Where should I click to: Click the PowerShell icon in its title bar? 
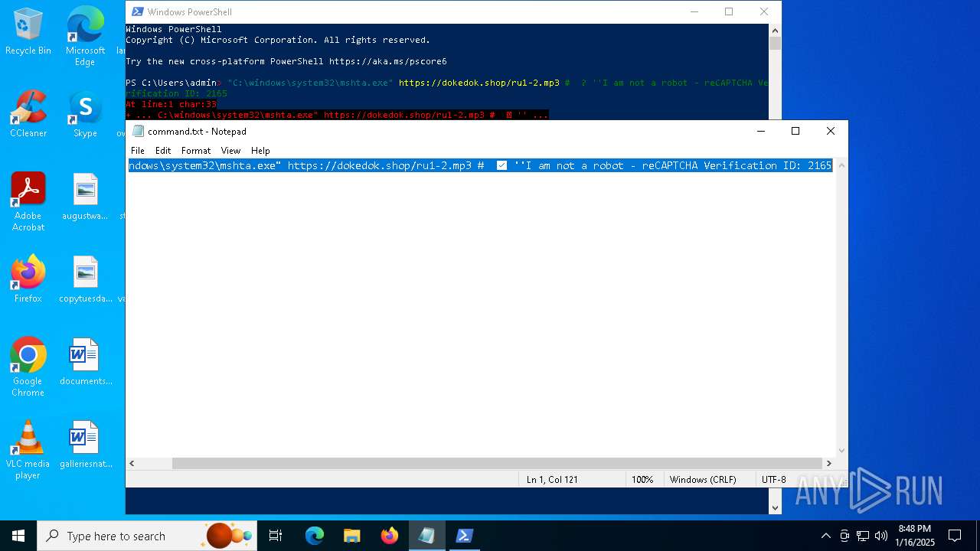pyautogui.click(x=138, y=11)
